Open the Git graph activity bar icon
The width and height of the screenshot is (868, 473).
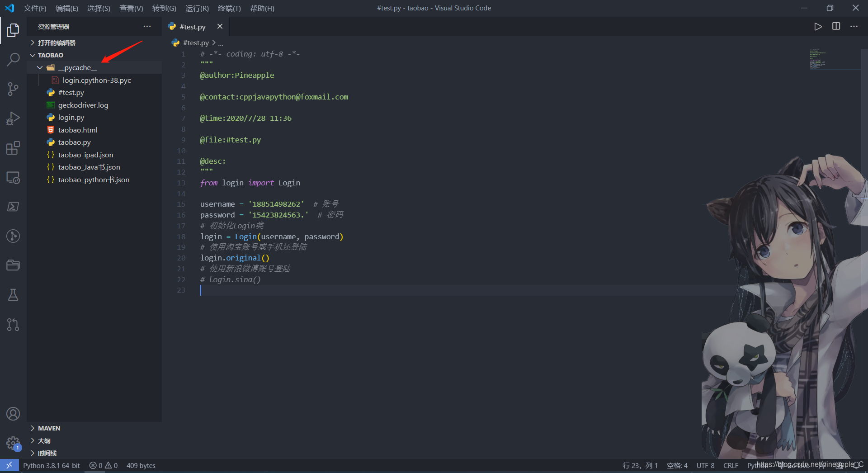pos(13,236)
